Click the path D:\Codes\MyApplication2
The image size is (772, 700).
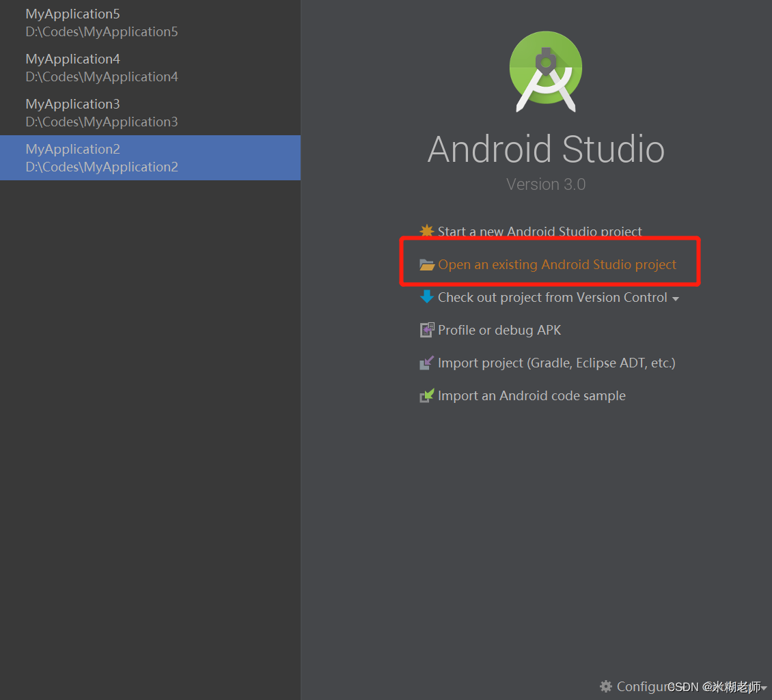(x=101, y=167)
